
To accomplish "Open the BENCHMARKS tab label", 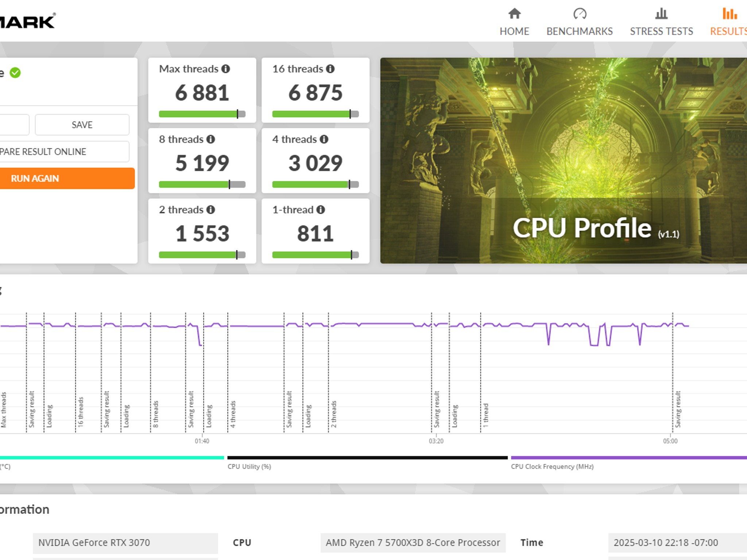I will pyautogui.click(x=580, y=31).
